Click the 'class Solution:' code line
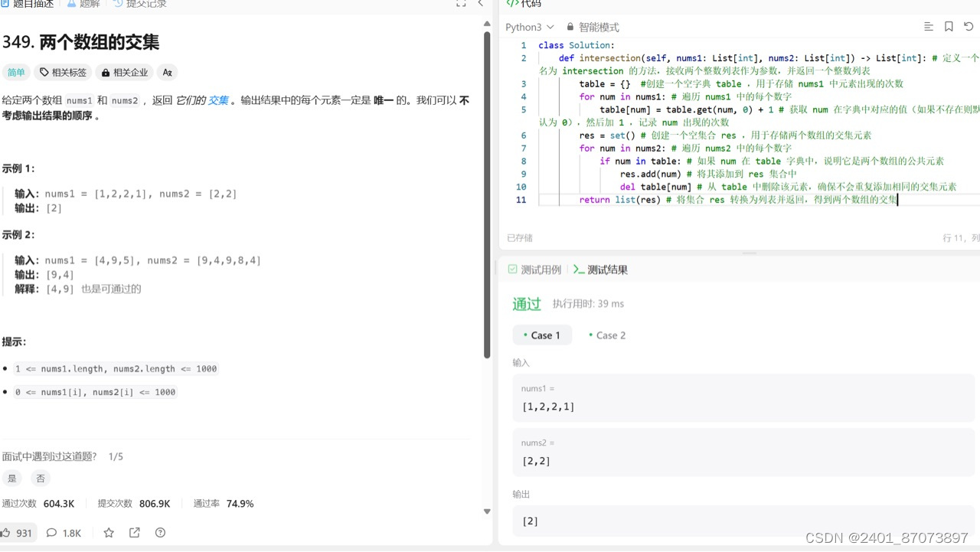This screenshot has width=980, height=552. (577, 45)
